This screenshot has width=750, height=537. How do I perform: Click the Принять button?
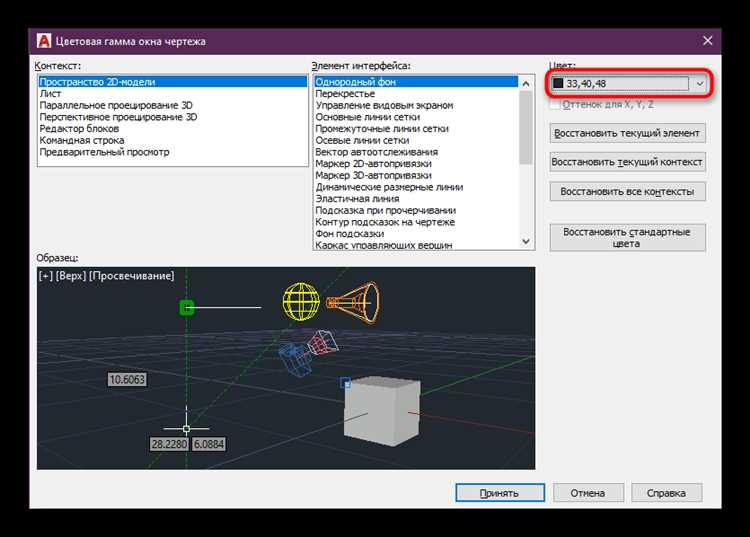[x=500, y=493]
